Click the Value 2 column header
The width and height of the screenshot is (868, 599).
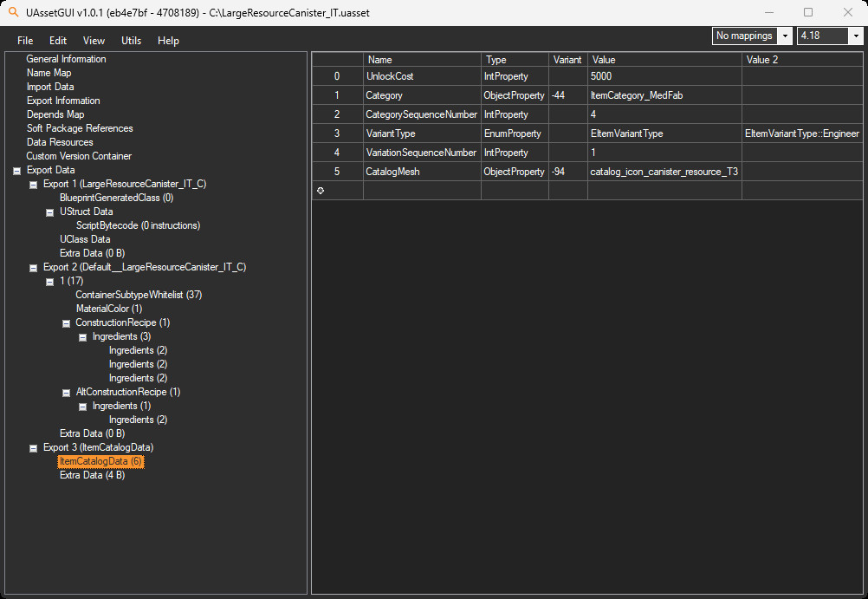coord(802,59)
